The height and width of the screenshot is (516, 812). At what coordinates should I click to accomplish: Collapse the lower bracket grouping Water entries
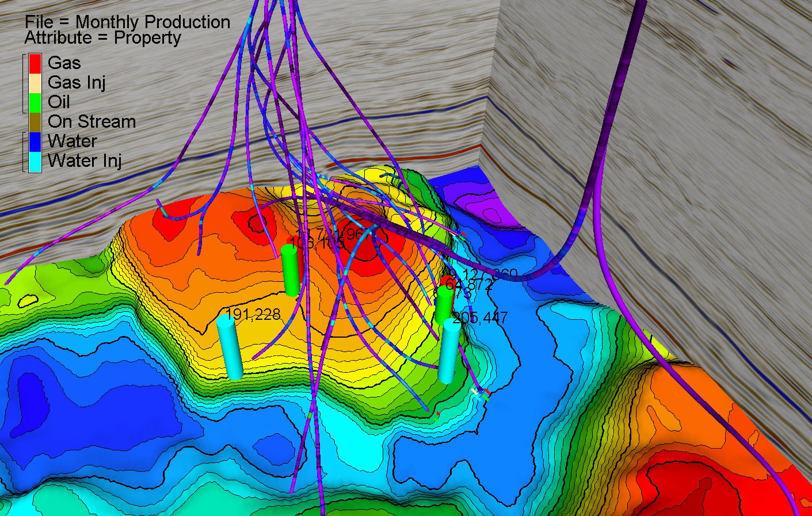click(x=24, y=151)
